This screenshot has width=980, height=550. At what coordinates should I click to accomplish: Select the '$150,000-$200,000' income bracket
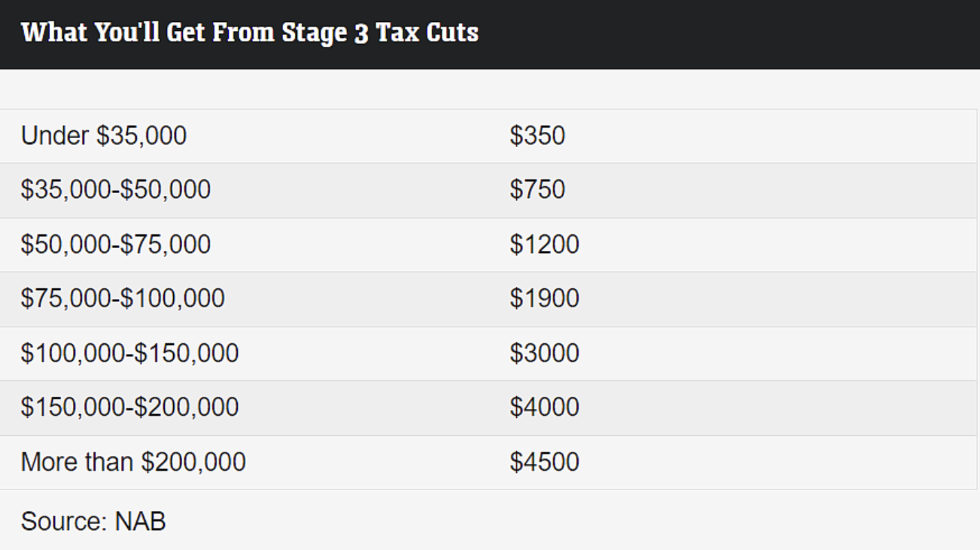[130, 407]
